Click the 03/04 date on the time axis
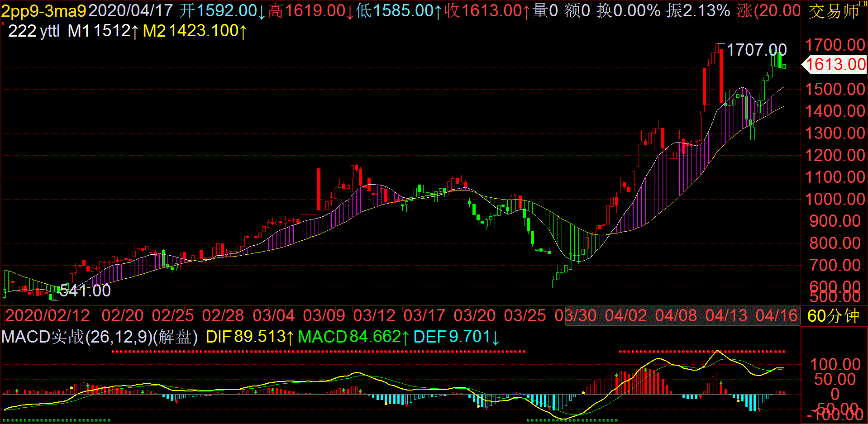 (274, 315)
